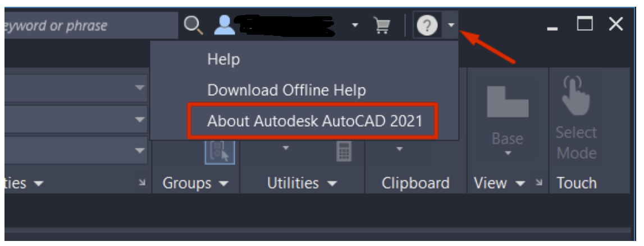Click the Help question mark icon
Image resolution: width=644 pixels, height=246 pixels.
[427, 25]
